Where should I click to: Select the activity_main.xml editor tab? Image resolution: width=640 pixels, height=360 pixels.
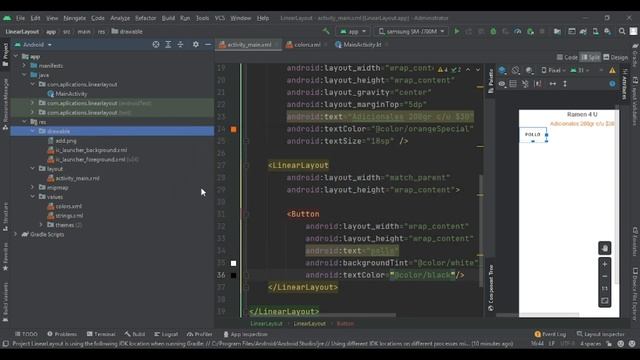coord(249,44)
